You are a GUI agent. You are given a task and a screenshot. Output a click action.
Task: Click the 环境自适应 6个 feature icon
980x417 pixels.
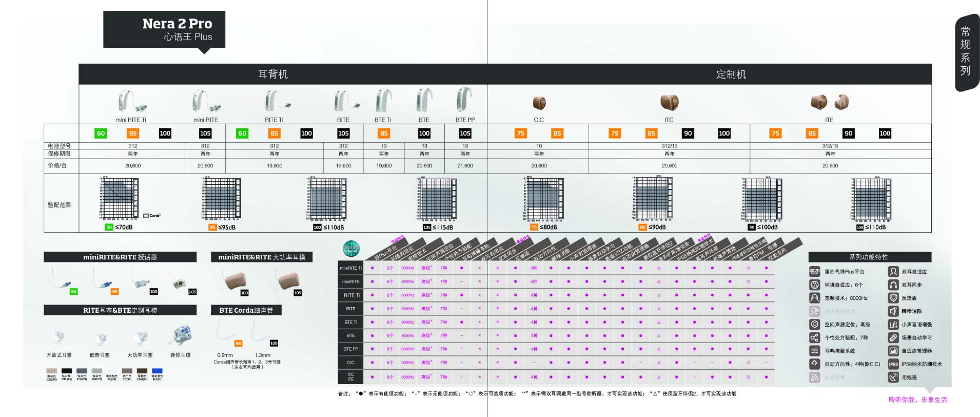814,285
